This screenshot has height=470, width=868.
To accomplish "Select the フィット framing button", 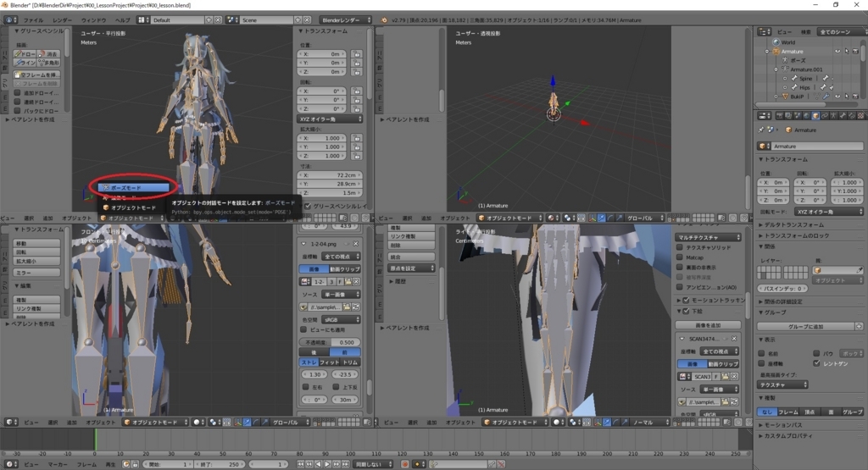I will [x=330, y=362].
